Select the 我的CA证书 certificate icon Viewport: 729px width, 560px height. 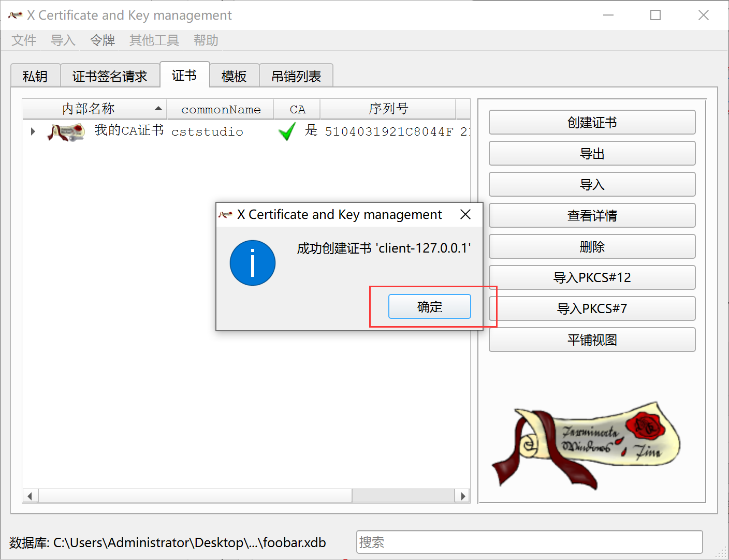pyautogui.click(x=66, y=131)
